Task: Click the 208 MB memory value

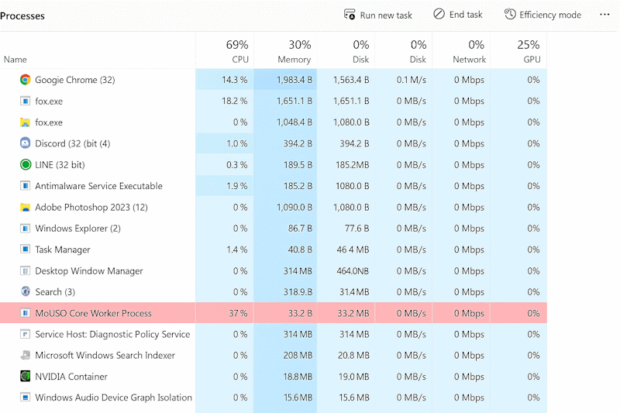Action: (x=297, y=355)
